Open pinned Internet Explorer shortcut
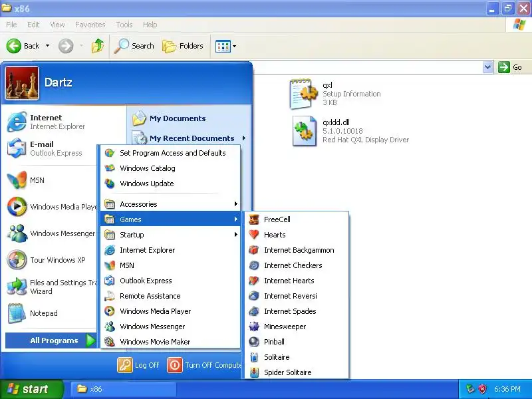The height and width of the screenshot is (399, 532). pos(51,122)
